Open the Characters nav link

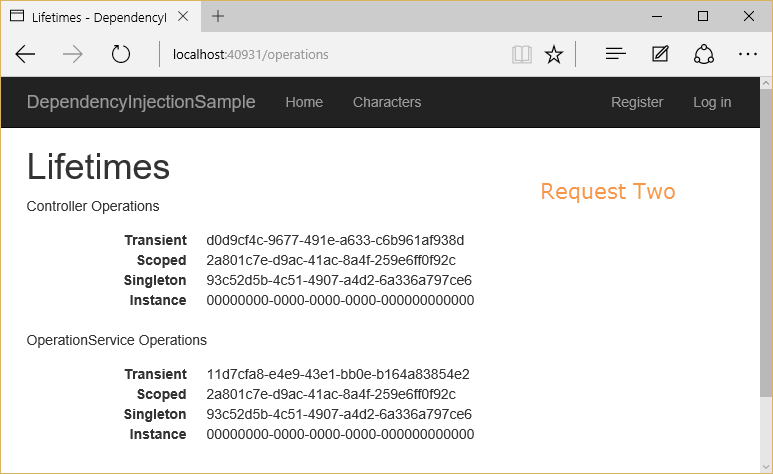[387, 102]
